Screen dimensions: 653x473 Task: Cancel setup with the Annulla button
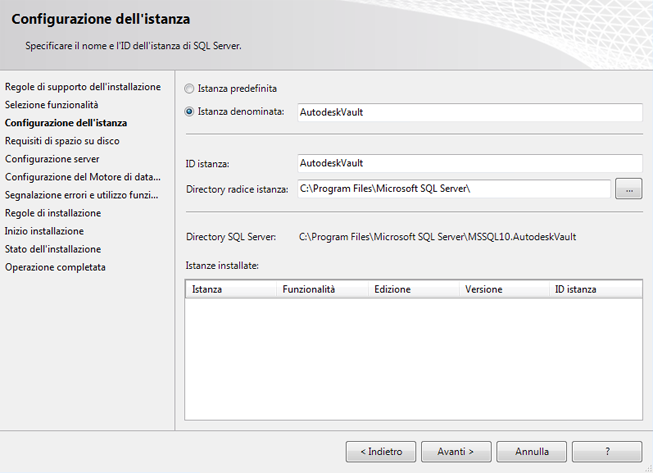tap(531, 452)
